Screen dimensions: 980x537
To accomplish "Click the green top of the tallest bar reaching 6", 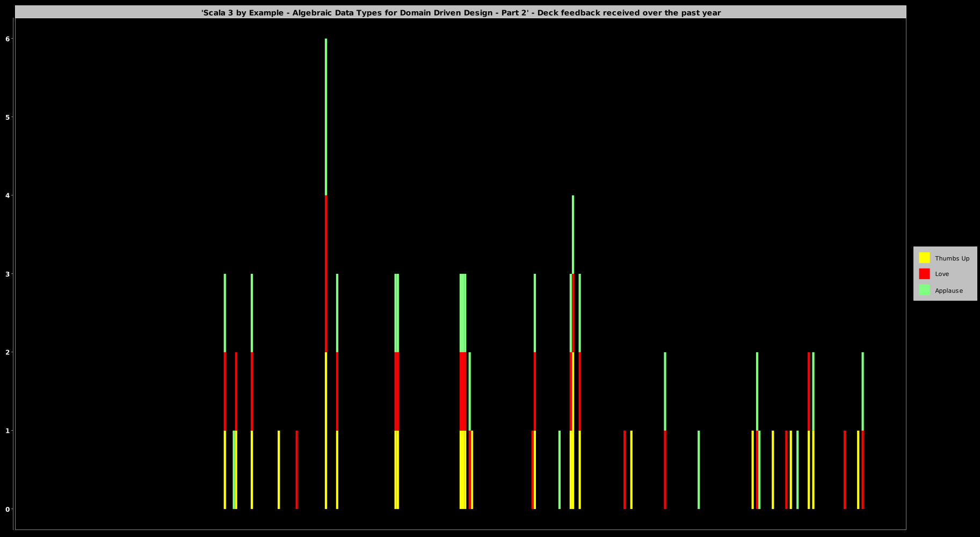I will pyautogui.click(x=326, y=117).
